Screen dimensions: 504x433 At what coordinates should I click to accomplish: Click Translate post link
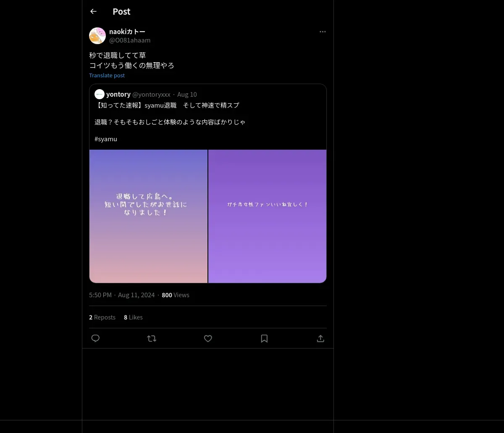click(107, 75)
